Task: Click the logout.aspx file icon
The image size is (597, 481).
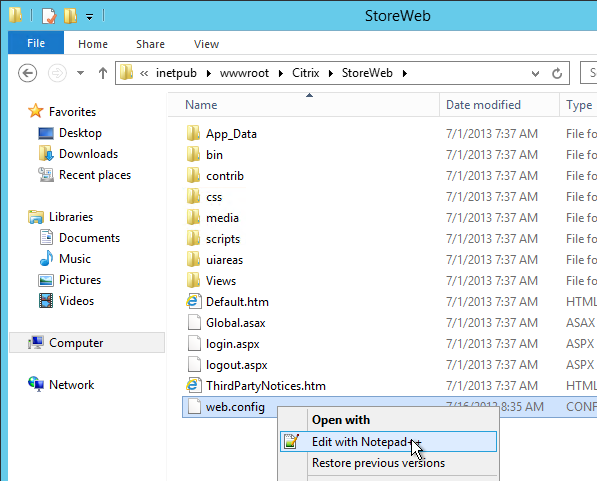Action: tap(194, 364)
